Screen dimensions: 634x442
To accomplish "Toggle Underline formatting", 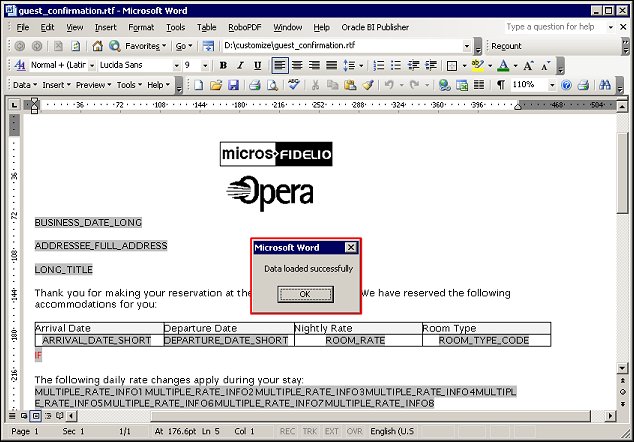I will pos(257,65).
